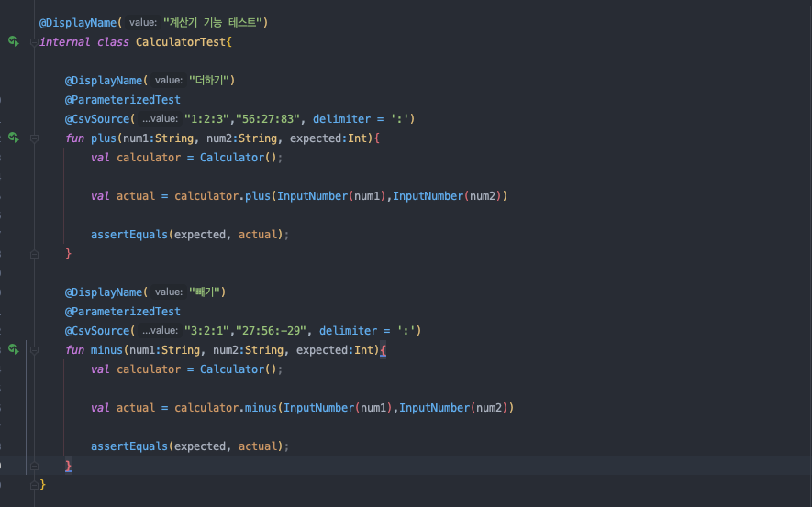Click Calculator() constructor in minus function

[239, 369]
